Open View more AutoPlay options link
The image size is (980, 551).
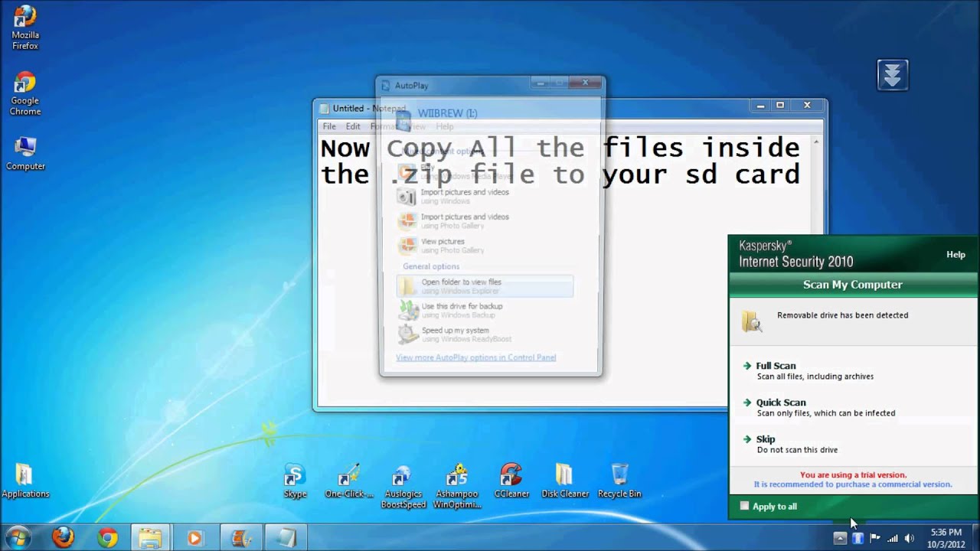(x=475, y=357)
